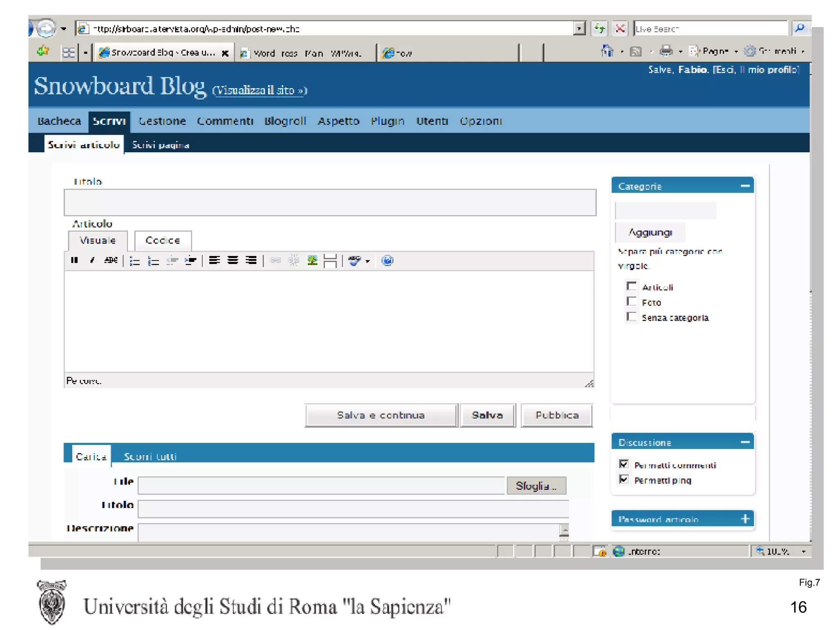Click the insert image tree icon

point(312,260)
